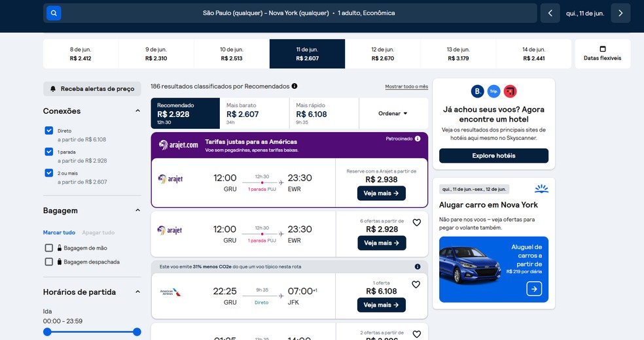This screenshot has width=644, height=340.
Task: Click the Explore hotéis button
Action: click(x=493, y=156)
